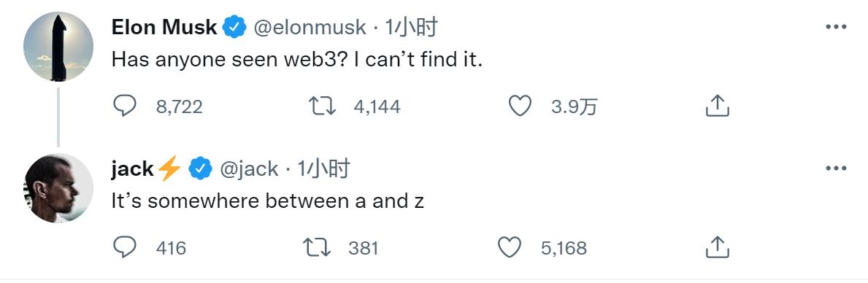Click the @jack handle
The height and width of the screenshot is (283, 868).
[x=249, y=168]
